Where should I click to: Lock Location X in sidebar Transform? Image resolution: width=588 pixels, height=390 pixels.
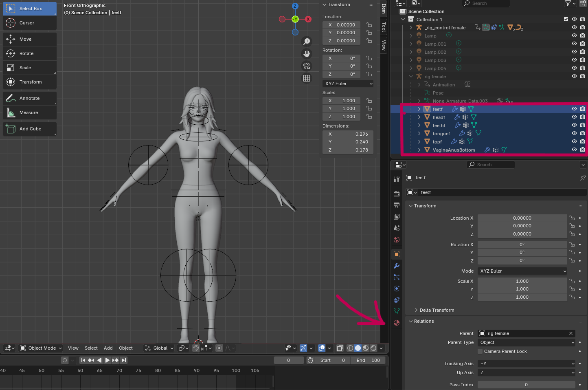[369, 25]
